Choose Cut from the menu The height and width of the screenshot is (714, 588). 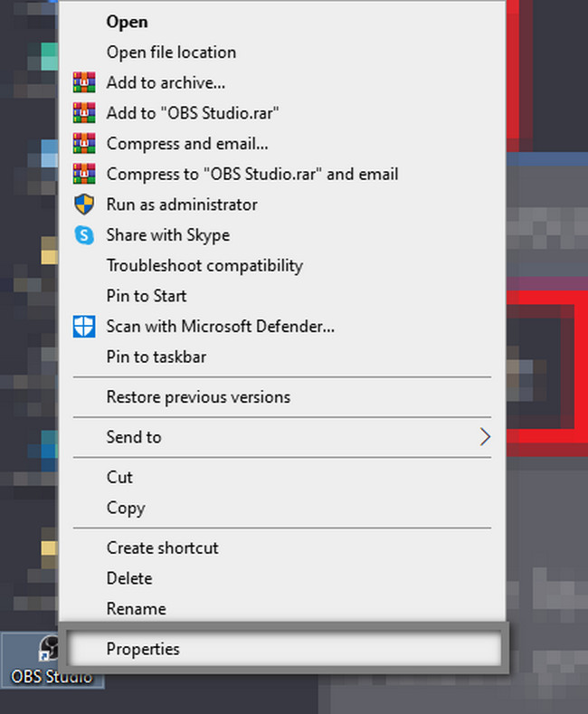click(282, 478)
